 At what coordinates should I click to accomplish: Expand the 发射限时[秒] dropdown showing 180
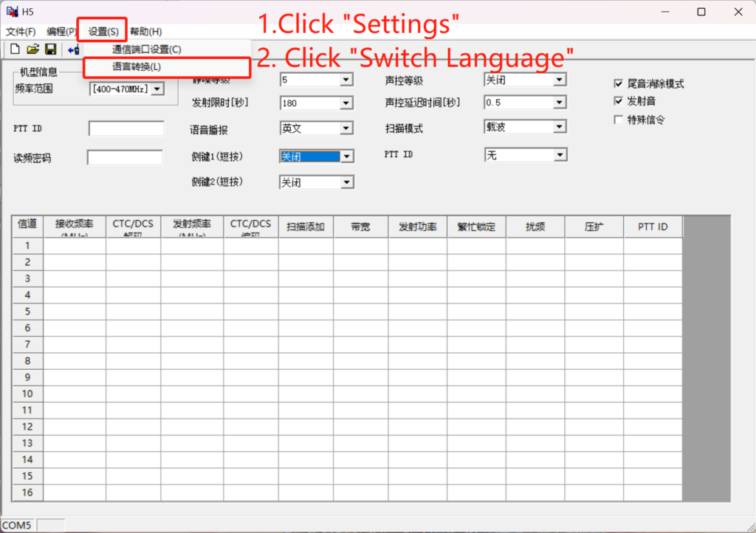[x=346, y=103]
